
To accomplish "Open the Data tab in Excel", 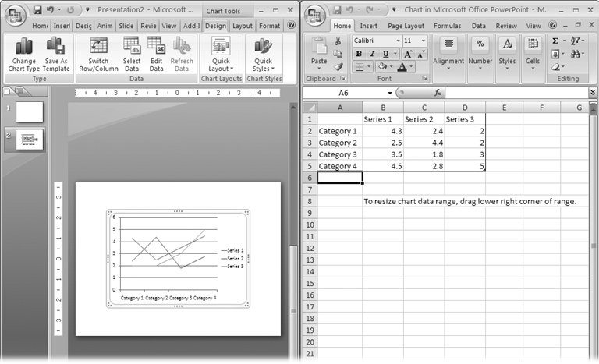I will [478, 26].
